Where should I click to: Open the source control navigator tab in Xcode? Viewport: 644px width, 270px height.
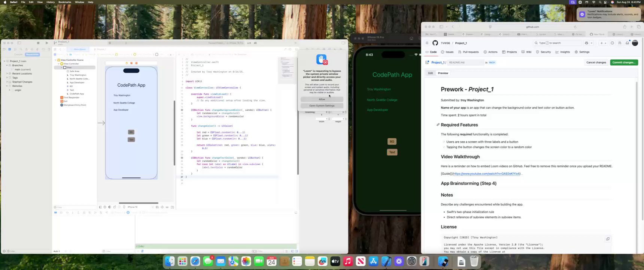(x=10, y=49)
